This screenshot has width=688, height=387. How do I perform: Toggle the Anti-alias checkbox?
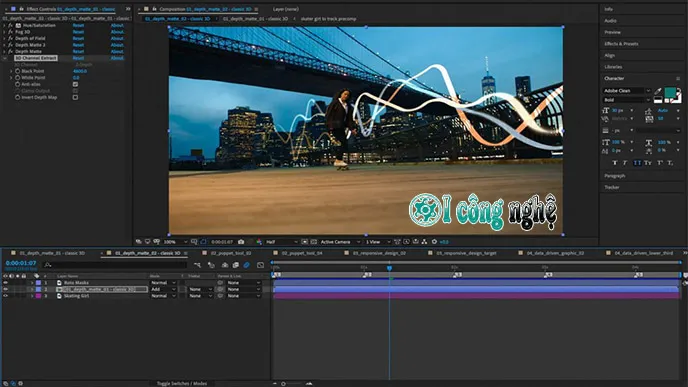pyautogui.click(x=75, y=84)
